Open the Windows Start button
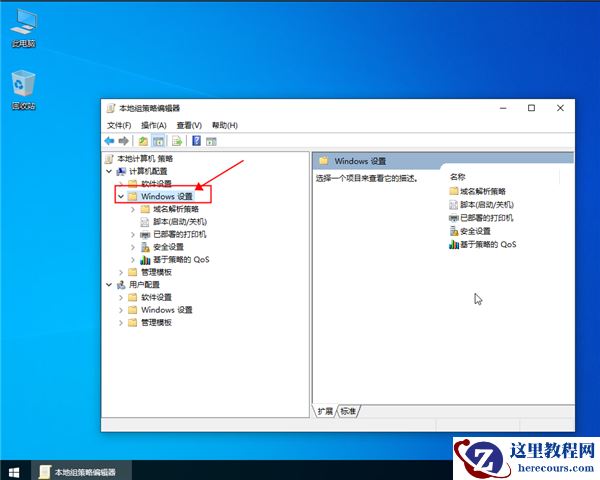This screenshot has width=600, height=480. pyautogui.click(x=14, y=472)
